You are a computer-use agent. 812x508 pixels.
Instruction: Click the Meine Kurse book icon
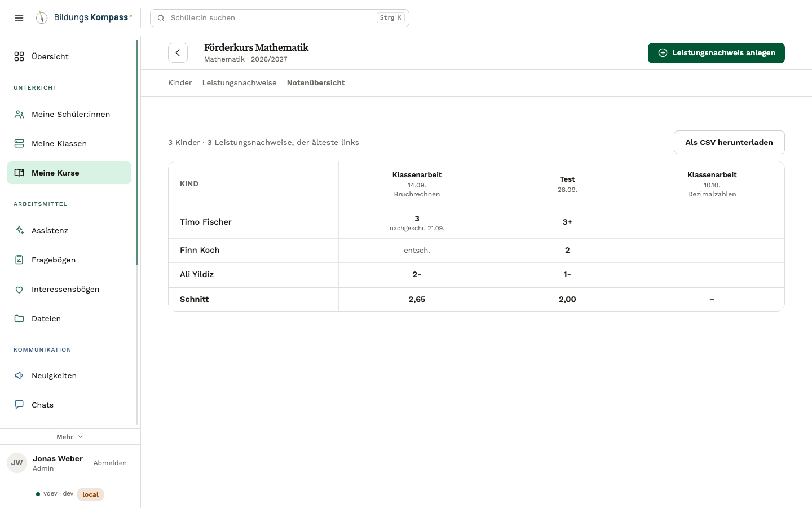(19, 173)
